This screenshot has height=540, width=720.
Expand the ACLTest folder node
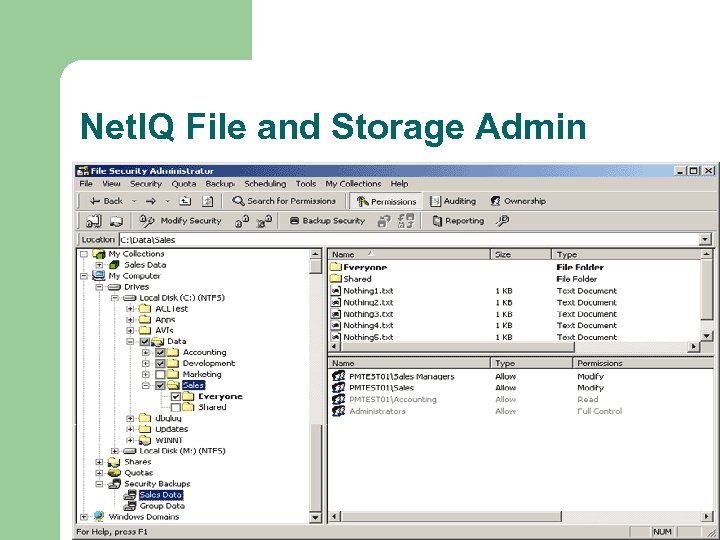point(130,309)
